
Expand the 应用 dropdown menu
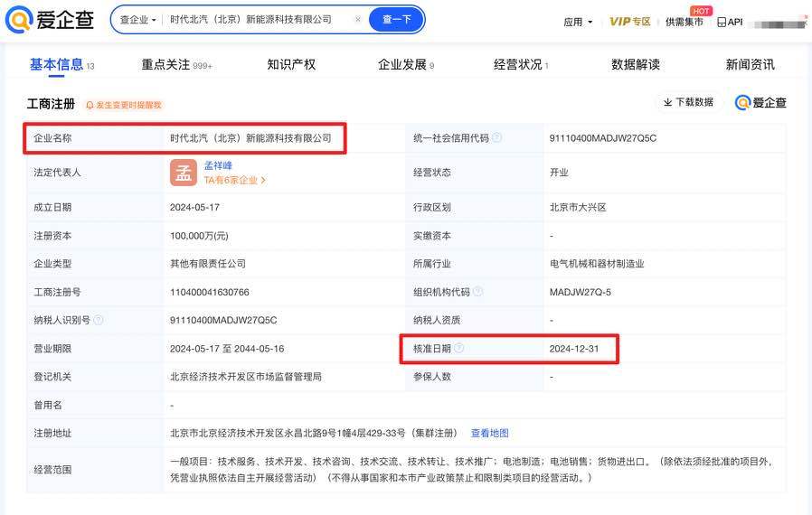(x=579, y=22)
